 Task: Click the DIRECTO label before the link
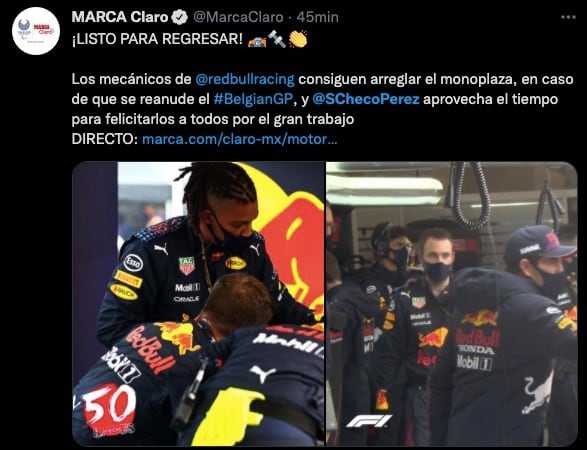tap(105, 139)
